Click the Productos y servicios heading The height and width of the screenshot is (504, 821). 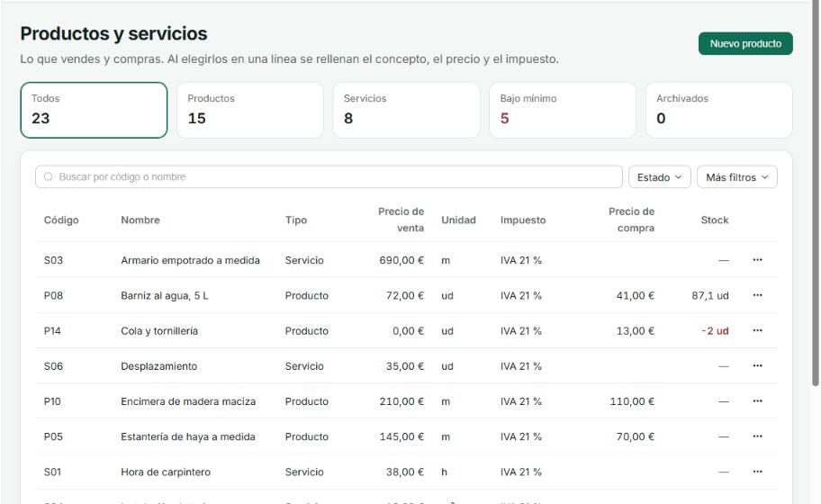[113, 33]
